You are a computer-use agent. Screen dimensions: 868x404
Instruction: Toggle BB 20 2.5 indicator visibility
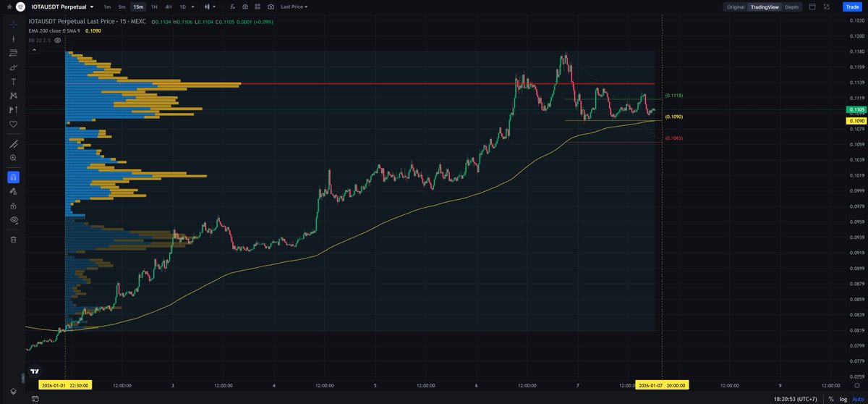coord(58,41)
